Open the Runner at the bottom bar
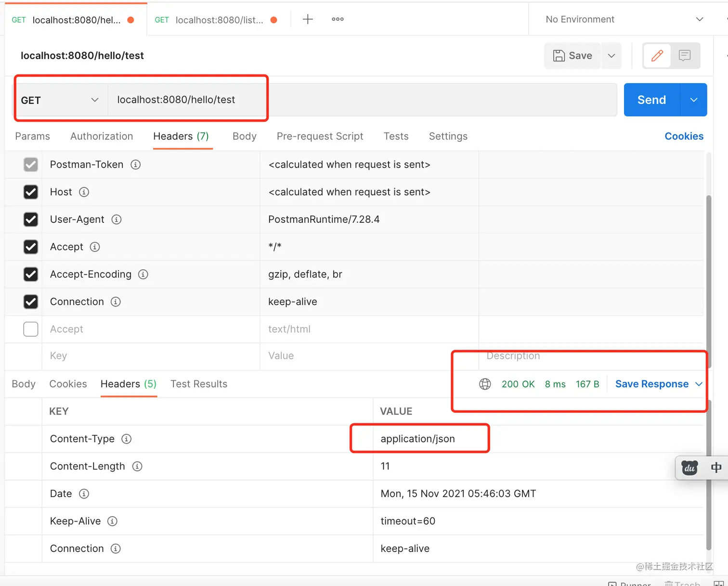 point(629,583)
